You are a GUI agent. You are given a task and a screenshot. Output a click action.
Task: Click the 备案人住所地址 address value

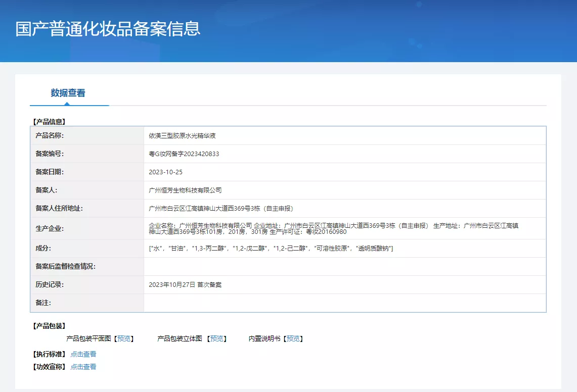coord(221,209)
